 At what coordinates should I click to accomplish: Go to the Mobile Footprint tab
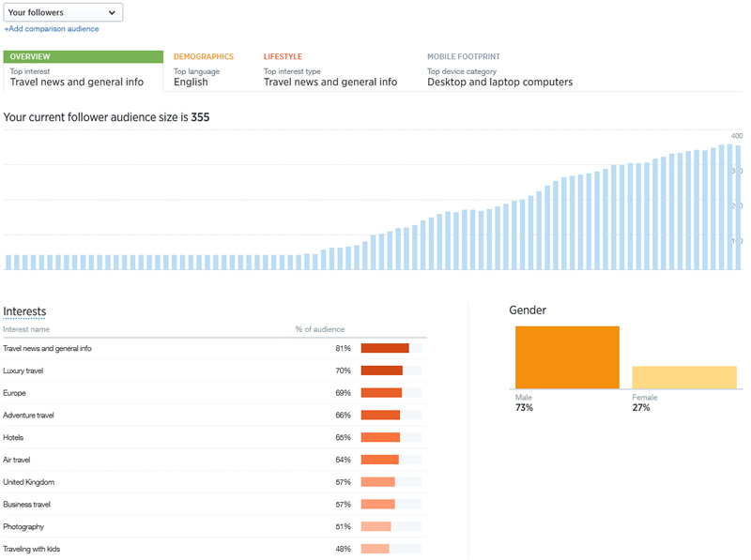pyautogui.click(x=499, y=70)
